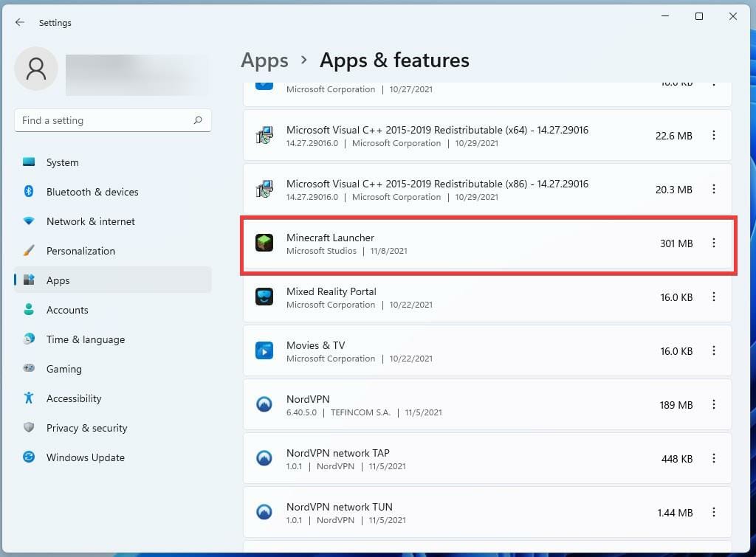Click the Accessibility figure icon
The width and height of the screenshot is (756, 557).
coord(29,398)
